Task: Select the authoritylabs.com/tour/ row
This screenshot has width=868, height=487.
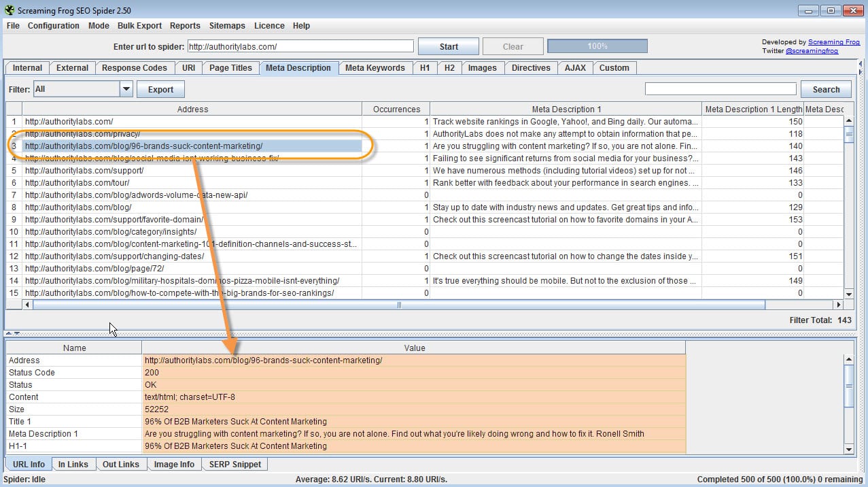Action: 425,183
